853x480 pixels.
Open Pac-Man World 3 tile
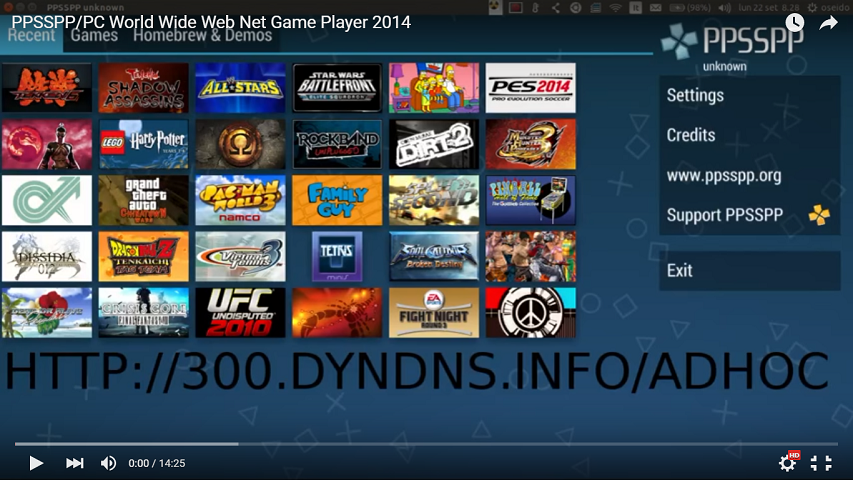(240, 200)
